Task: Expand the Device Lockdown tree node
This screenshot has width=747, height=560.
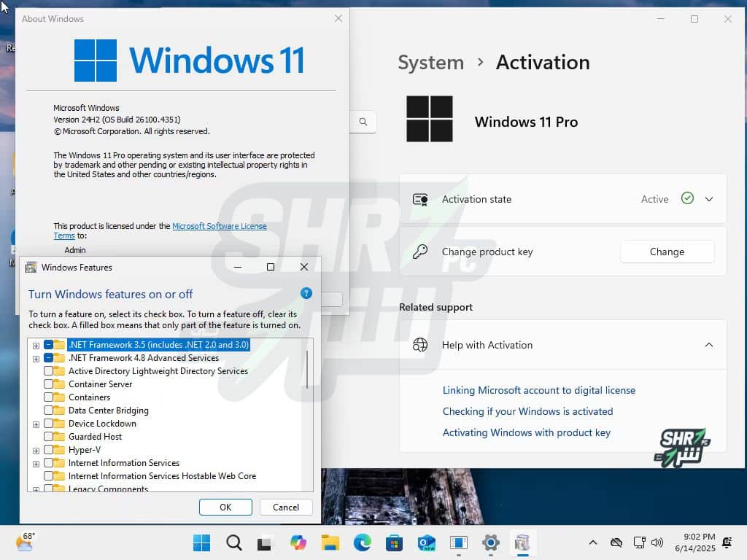Action: (x=36, y=424)
